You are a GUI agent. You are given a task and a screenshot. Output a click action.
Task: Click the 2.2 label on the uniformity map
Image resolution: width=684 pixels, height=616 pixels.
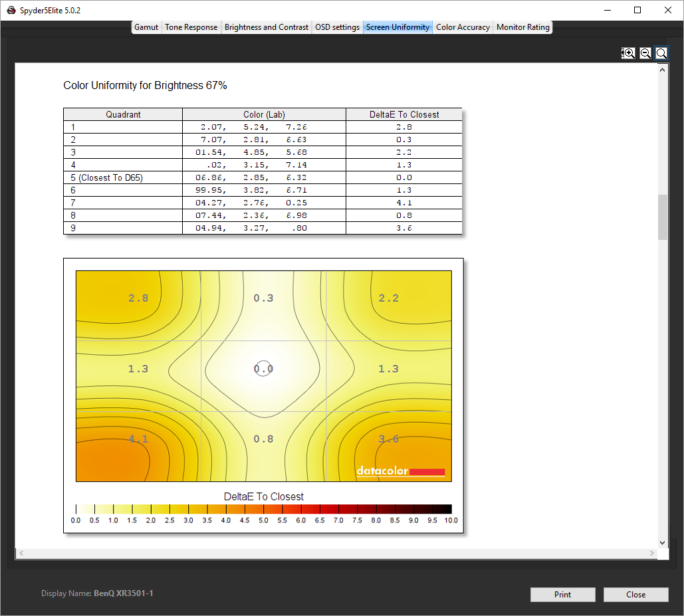[x=389, y=298]
